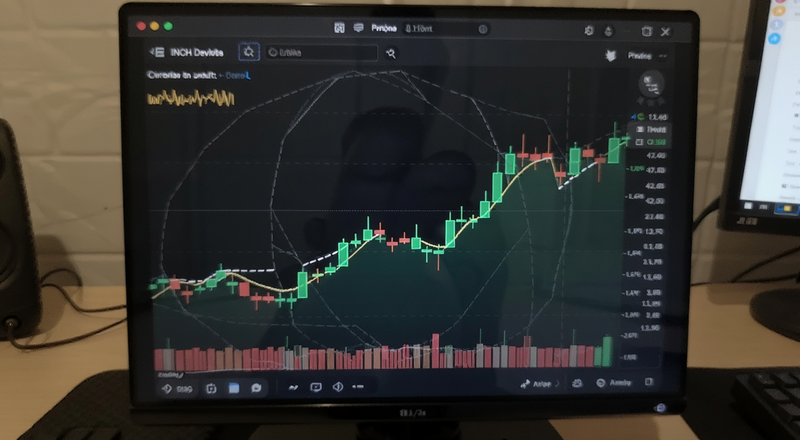Open the bell notification icon in title bar
This screenshot has width=800, height=440.
(609, 31)
